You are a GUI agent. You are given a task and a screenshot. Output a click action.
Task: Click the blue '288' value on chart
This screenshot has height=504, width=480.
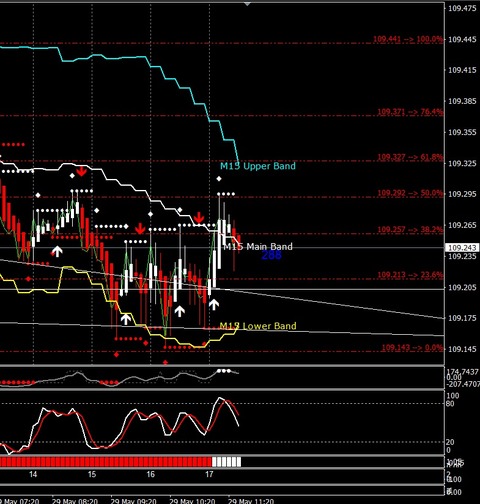click(x=271, y=255)
